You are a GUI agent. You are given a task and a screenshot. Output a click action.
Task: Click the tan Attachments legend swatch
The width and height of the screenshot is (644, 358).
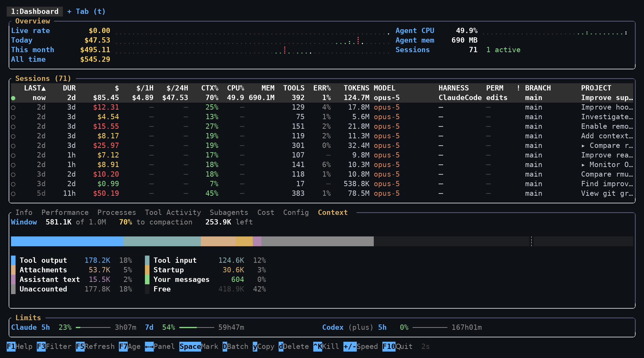13,270
